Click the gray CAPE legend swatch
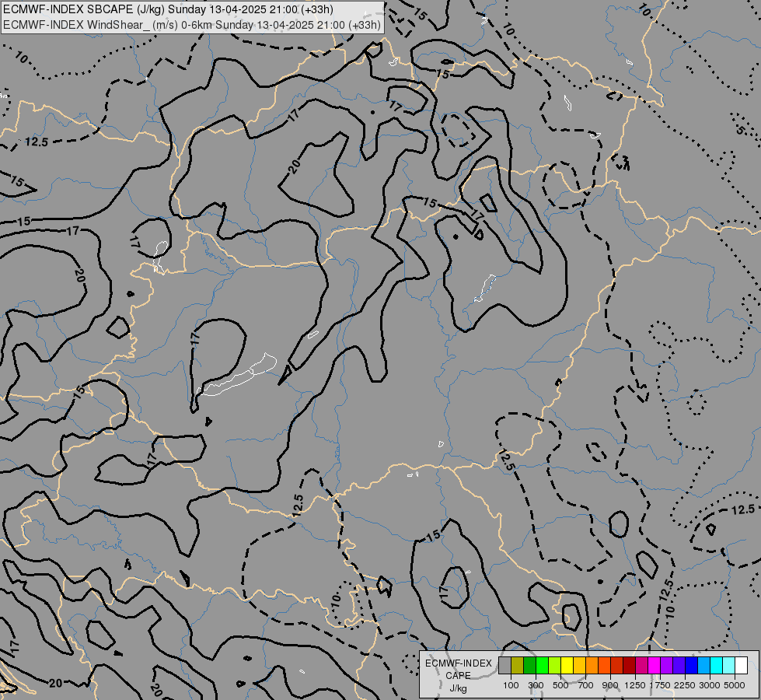761x700 pixels. (x=504, y=666)
